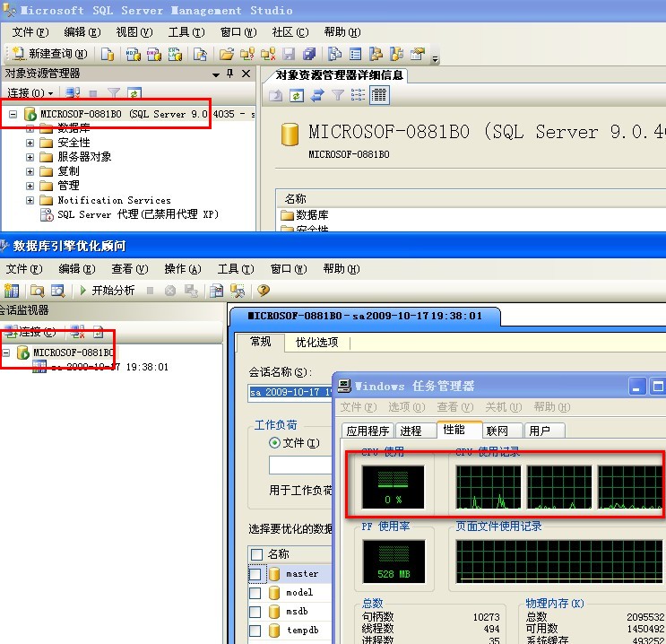Open 文件(F) menu in Management Studio

tap(30, 32)
